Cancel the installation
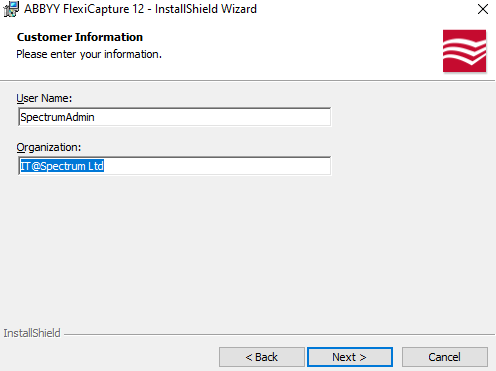Viewport: 496px width, 371px height. (x=445, y=357)
